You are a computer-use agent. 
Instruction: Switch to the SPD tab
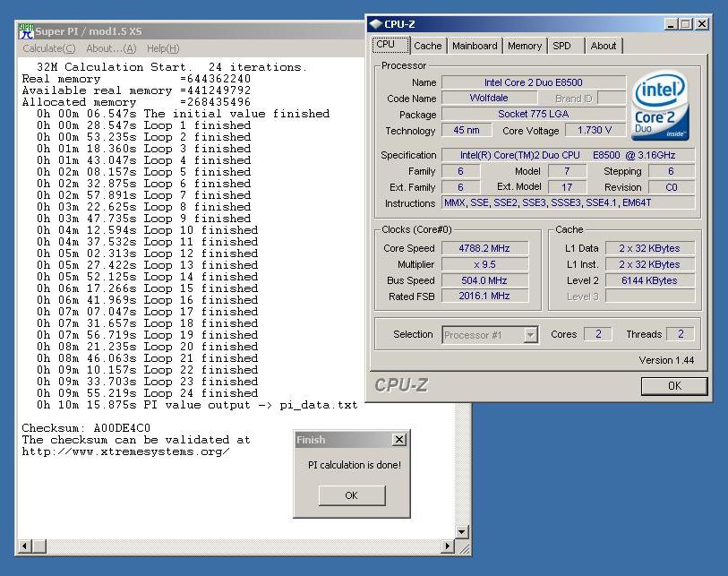pos(561,46)
